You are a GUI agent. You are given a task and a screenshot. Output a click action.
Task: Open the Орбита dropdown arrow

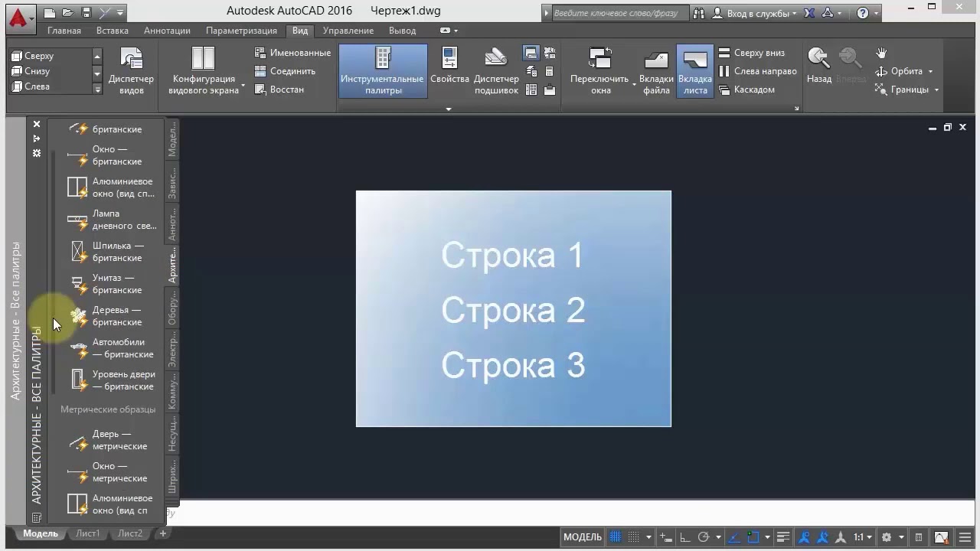coord(930,71)
